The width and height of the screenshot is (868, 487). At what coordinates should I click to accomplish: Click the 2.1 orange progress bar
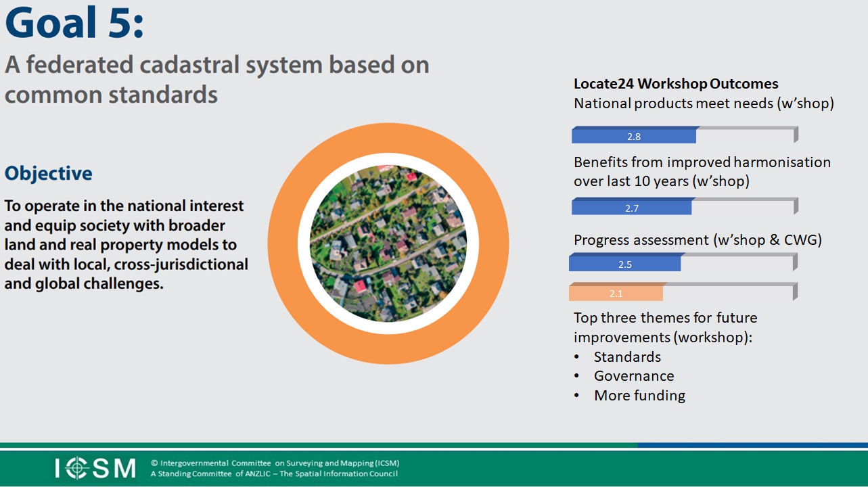coord(616,292)
